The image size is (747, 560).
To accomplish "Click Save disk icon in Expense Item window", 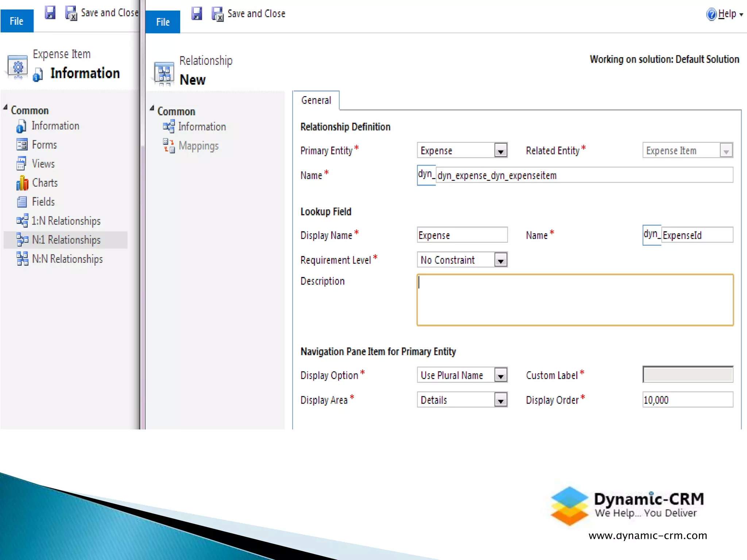I will [50, 13].
